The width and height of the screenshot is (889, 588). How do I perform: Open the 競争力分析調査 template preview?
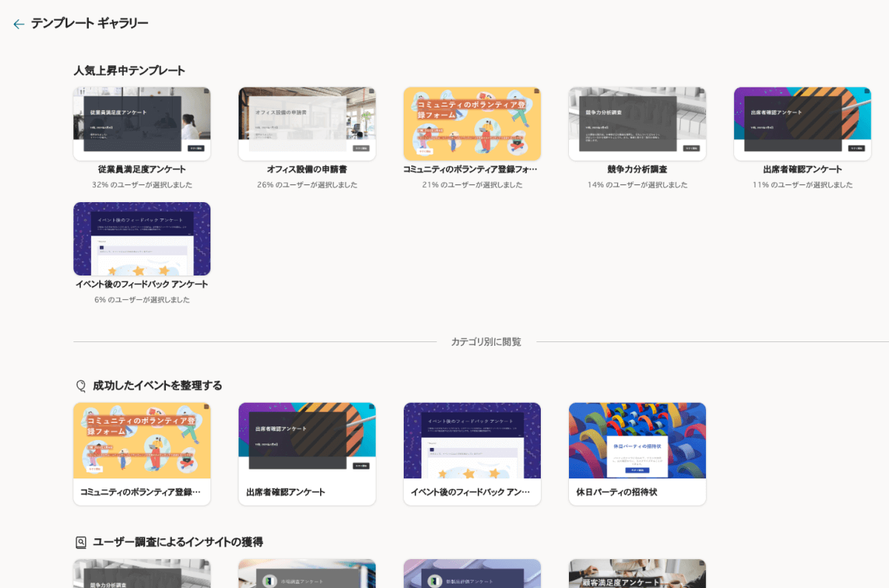[x=637, y=124]
